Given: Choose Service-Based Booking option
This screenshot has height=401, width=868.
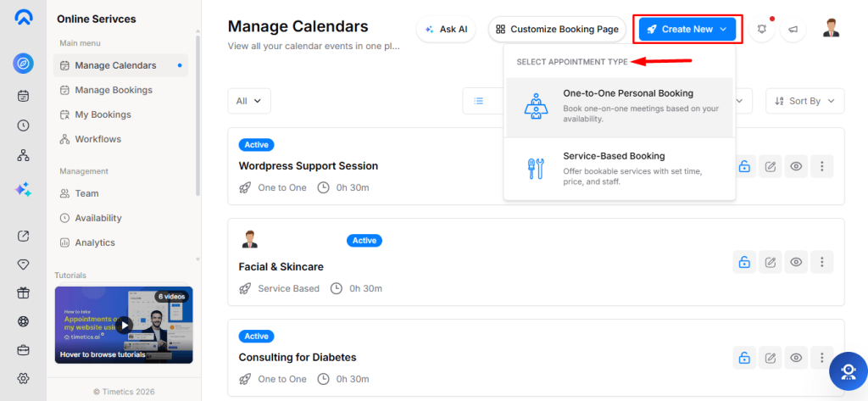Looking at the screenshot, I should [620, 169].
